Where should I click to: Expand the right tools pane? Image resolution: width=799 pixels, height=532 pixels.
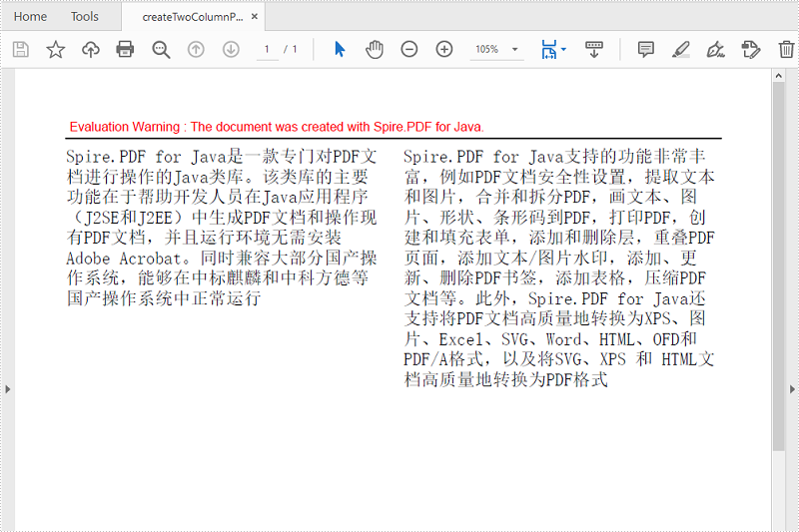tap(792, 389)
